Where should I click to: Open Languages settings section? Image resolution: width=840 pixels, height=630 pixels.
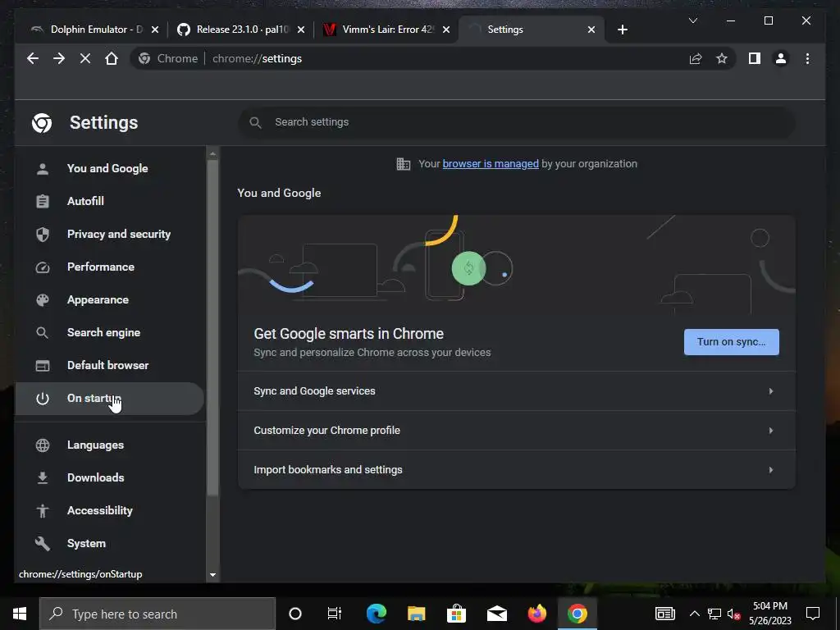tap(109, 445)
